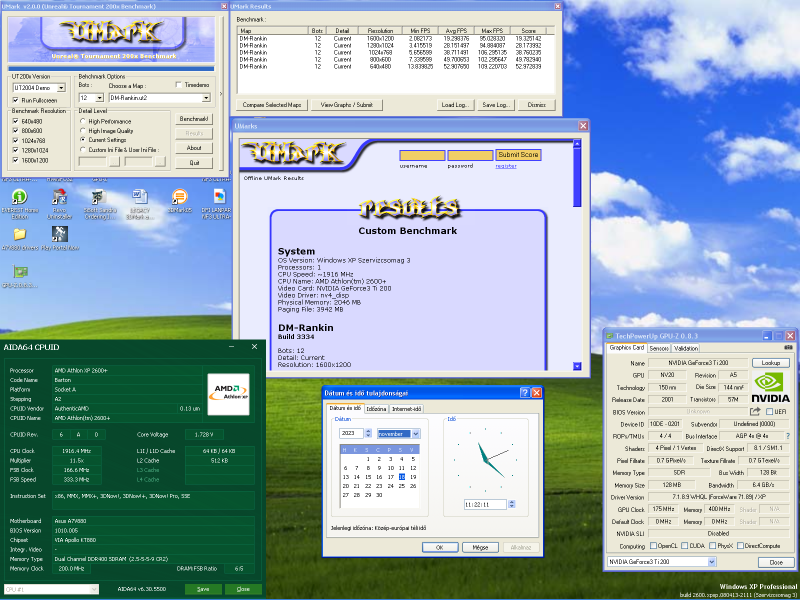The image size is (800, 600).
Task: Select the High Performance detail radio button
Action: click(83, 121)
